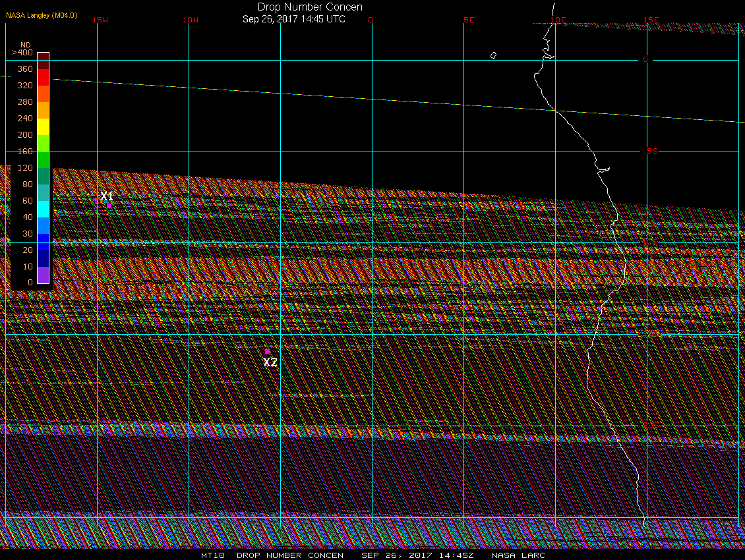Click the magenta X2 marker point

(x=267, y=351)
